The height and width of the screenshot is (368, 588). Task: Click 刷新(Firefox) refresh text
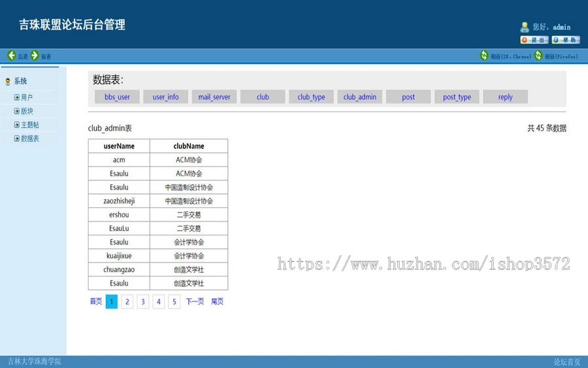click(561, 57)
